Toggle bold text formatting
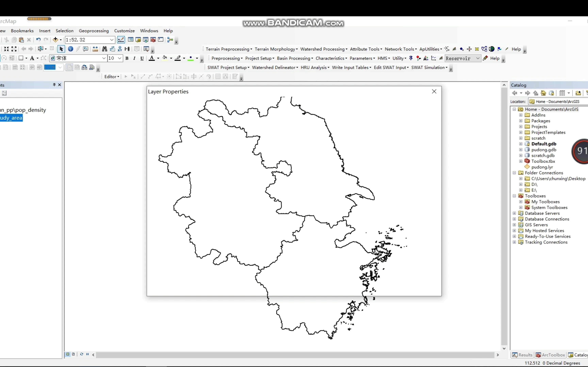The height and width of the screenshot is (367, 588). (x=127, y=58)
